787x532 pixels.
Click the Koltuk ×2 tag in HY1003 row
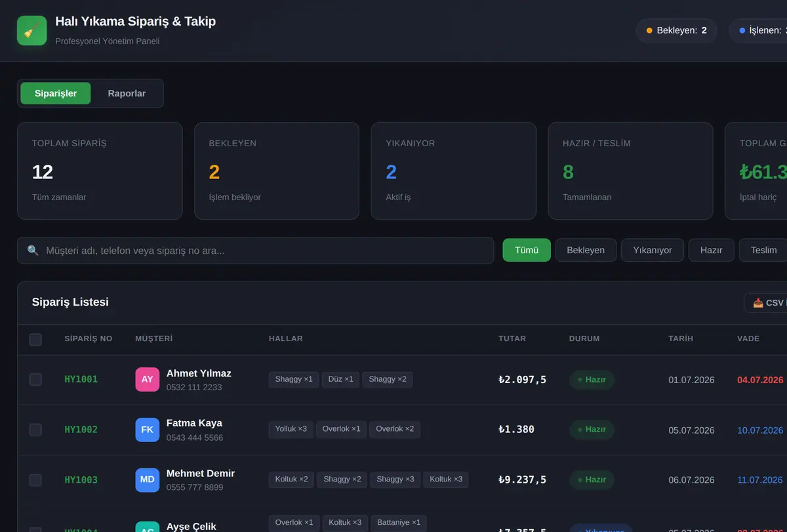click(291, 480)
